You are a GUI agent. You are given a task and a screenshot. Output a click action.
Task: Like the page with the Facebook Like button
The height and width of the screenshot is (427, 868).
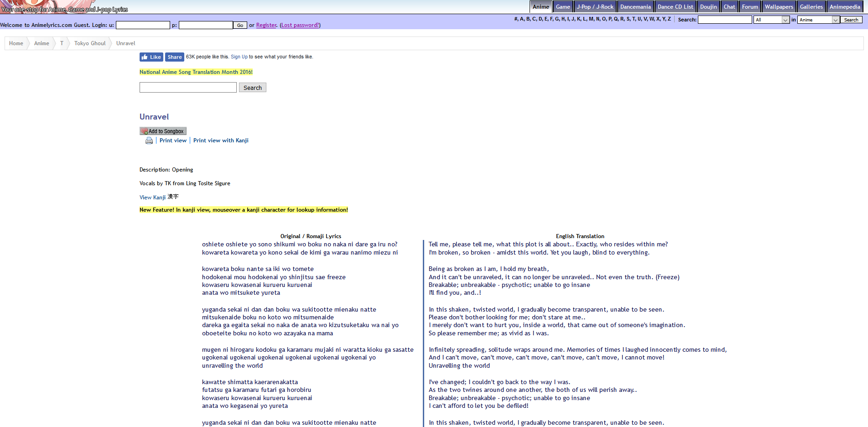pyautogui.click(x=151, y=57)
